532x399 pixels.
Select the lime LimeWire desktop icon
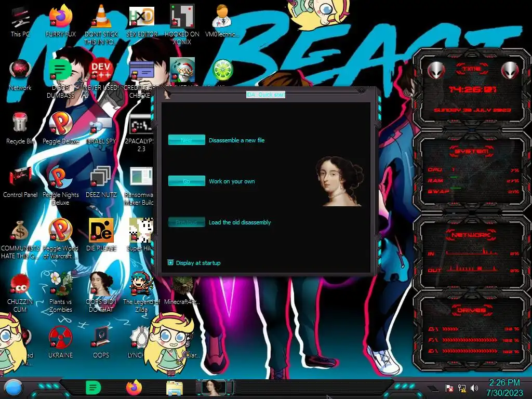point(222,70)
